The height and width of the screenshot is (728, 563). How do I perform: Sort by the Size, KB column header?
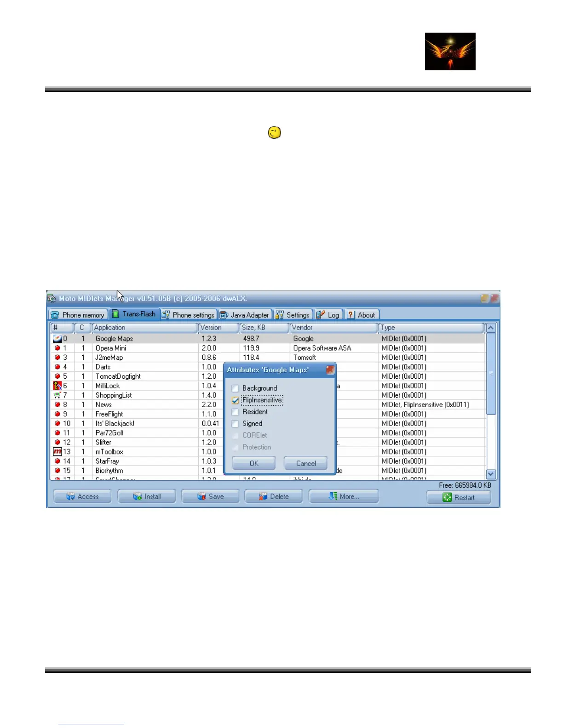264,328
